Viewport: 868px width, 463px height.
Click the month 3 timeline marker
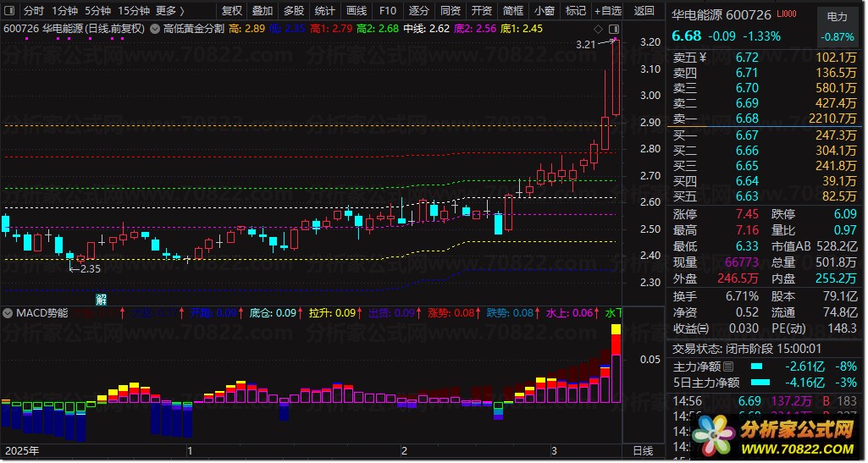point(554,451)
